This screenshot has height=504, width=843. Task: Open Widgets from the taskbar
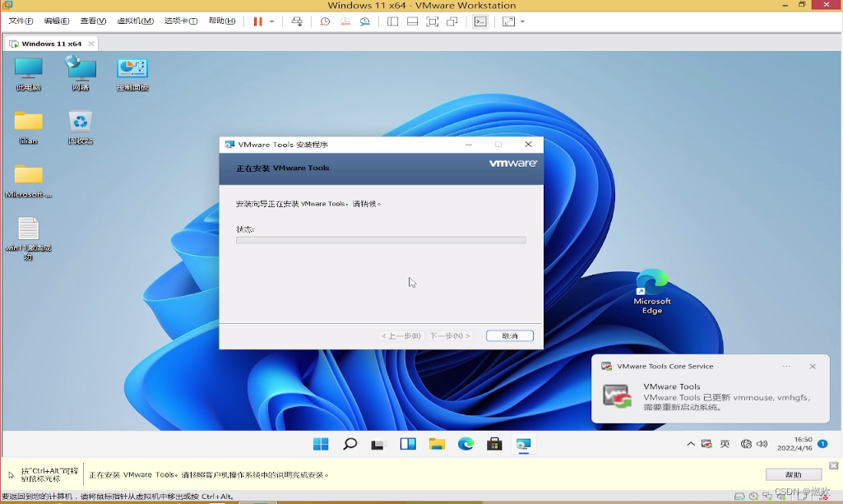click(x=408, y=444)
